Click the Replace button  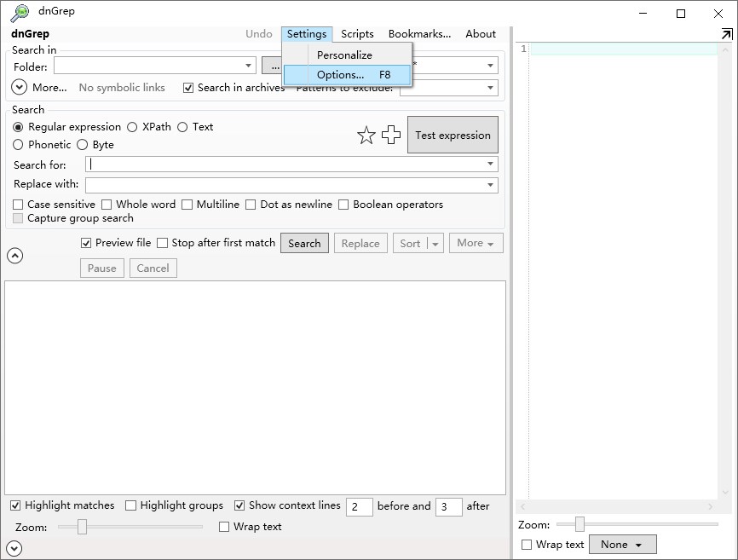(x=360, y=243)
